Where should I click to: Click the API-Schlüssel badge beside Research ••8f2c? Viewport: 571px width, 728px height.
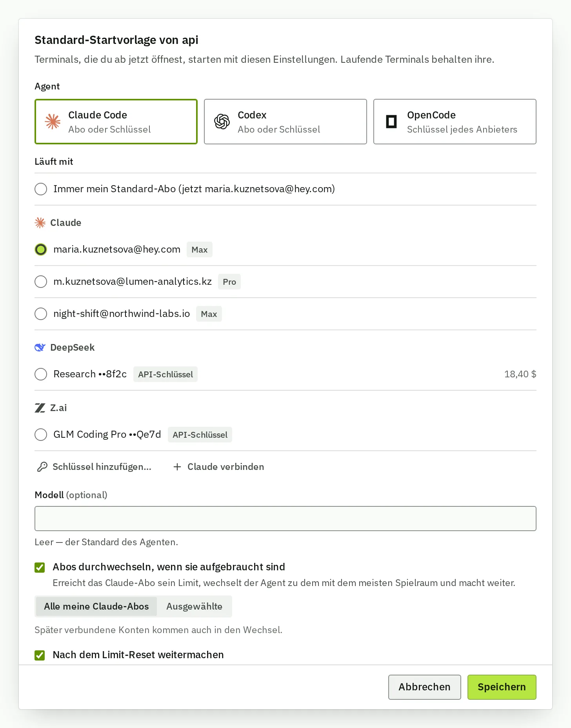165,374
